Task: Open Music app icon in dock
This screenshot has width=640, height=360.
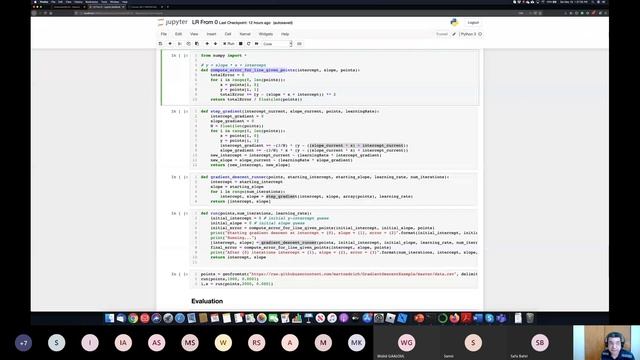Action: tap(332, 318)
